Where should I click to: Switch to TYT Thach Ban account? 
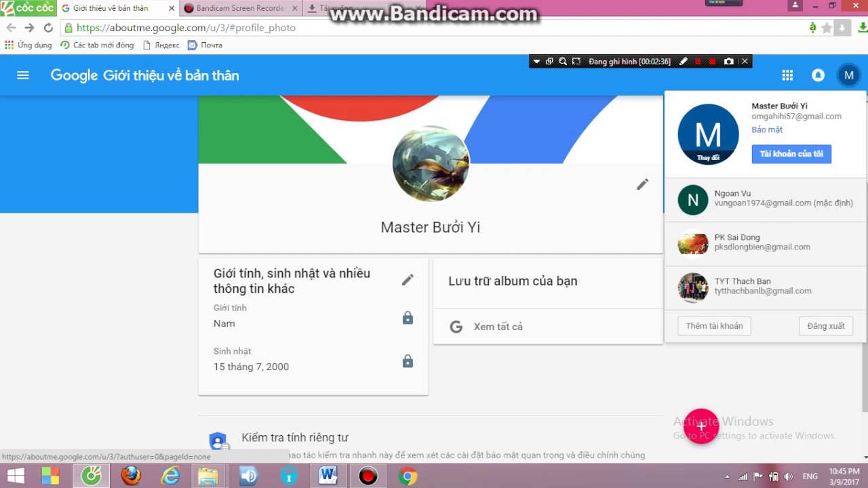(765, 287)
